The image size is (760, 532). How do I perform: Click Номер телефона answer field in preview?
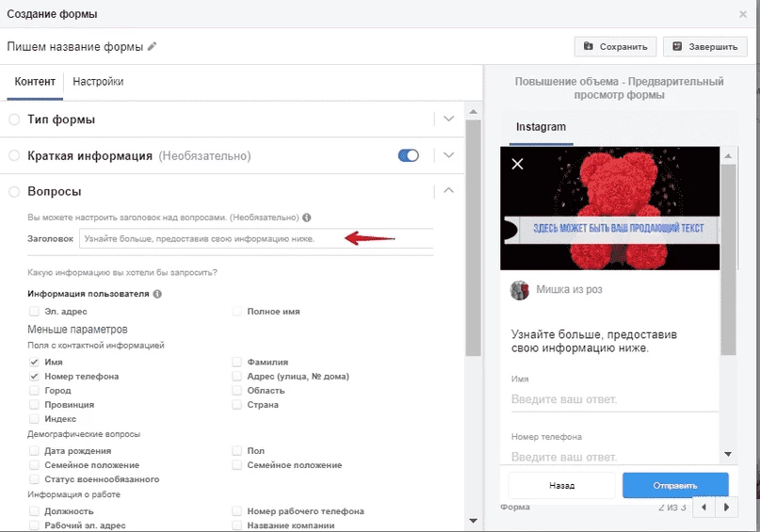tap(615, 457)
